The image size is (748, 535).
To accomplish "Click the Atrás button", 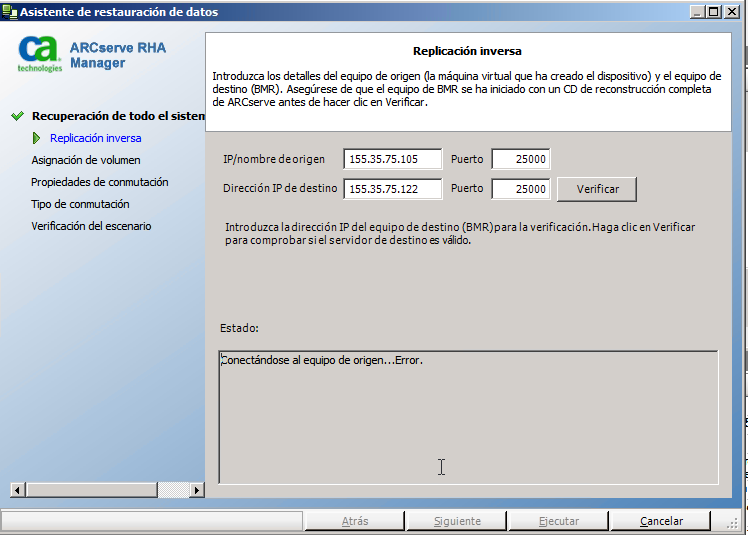I will coord(355,521).
